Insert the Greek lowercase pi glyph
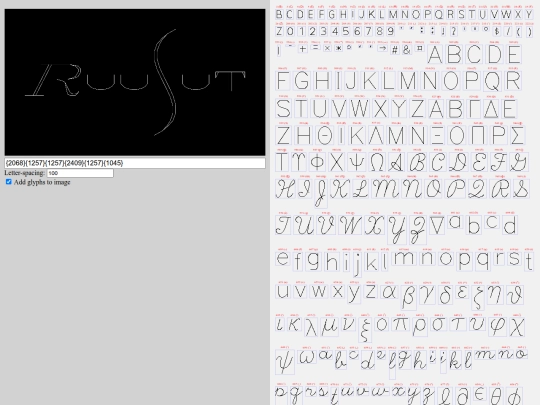 coord(400,324)
